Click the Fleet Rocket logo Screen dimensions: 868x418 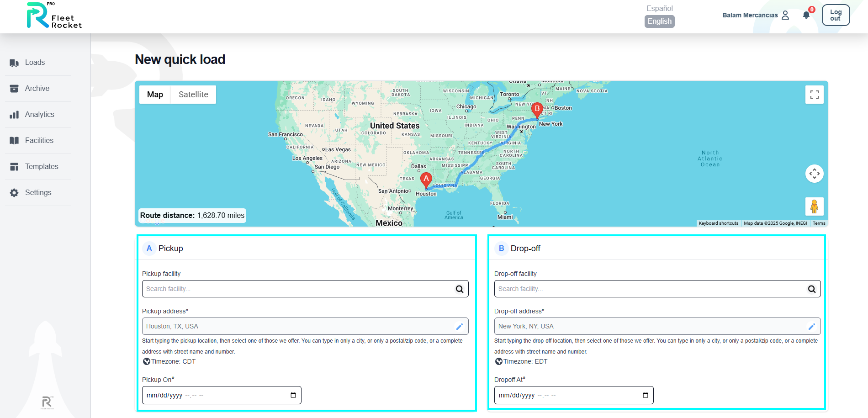pos(54,16)
